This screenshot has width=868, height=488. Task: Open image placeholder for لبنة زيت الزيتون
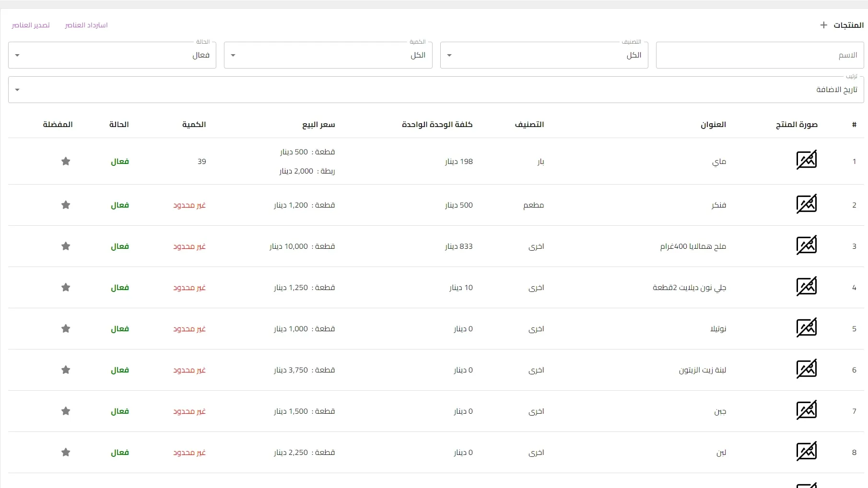(806, 369)
